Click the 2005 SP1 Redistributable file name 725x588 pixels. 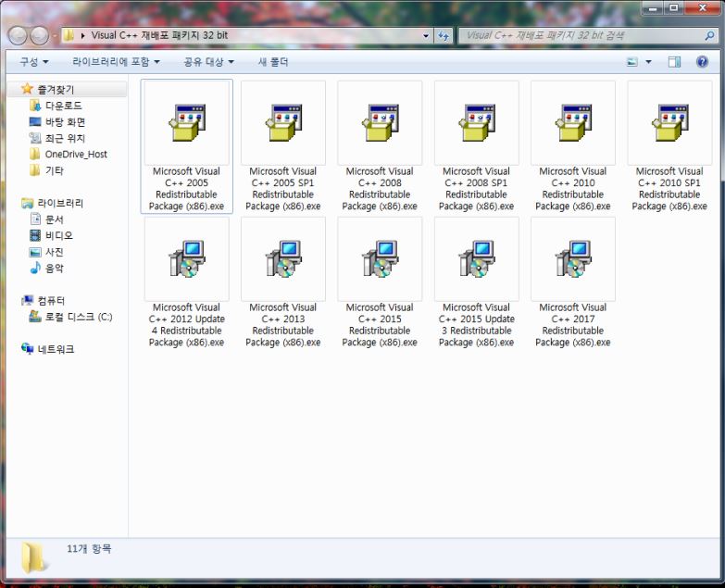pyautogui.click(x=283, y=189)
